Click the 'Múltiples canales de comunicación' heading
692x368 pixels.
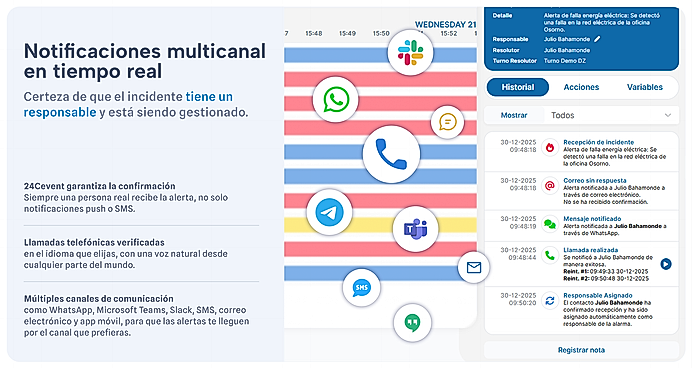(99, 298)
